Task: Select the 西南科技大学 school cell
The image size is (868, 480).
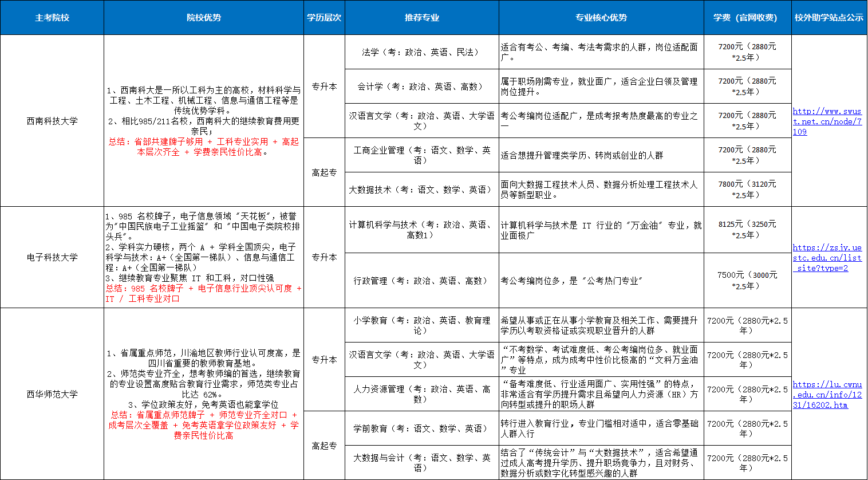Action: tap(52, 121)
